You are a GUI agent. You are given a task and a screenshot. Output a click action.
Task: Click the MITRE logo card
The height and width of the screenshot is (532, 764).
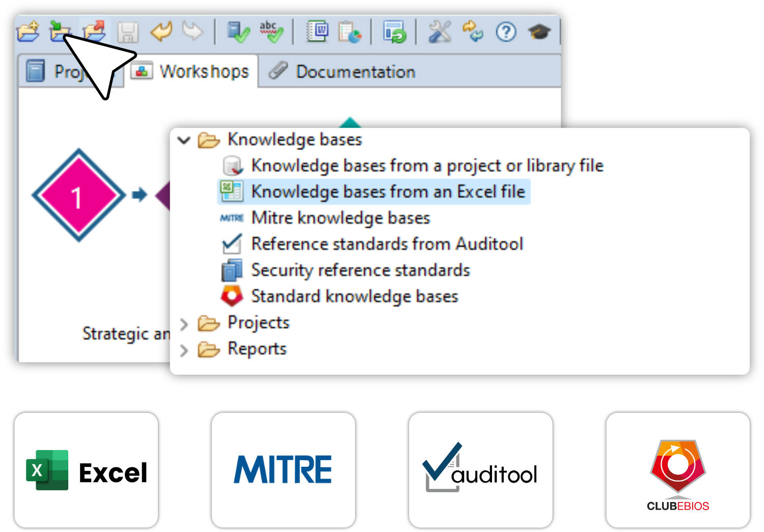click(283, 470)
